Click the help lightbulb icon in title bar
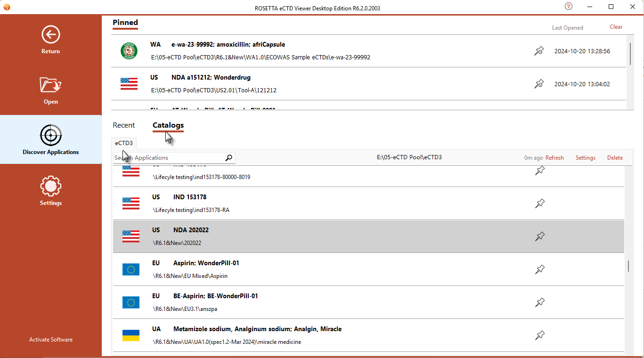644x358 pixels. [x=569, y=7]
